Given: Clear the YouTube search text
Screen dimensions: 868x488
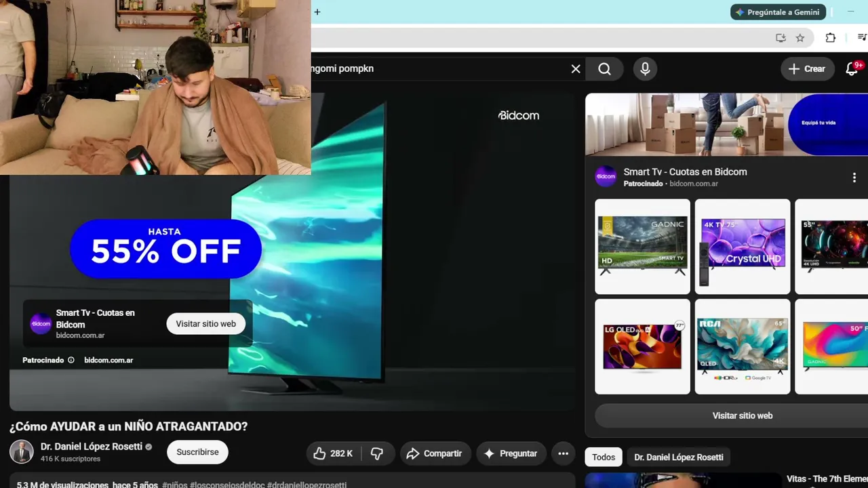Looking at the screenshot, I should click(576, 68).
